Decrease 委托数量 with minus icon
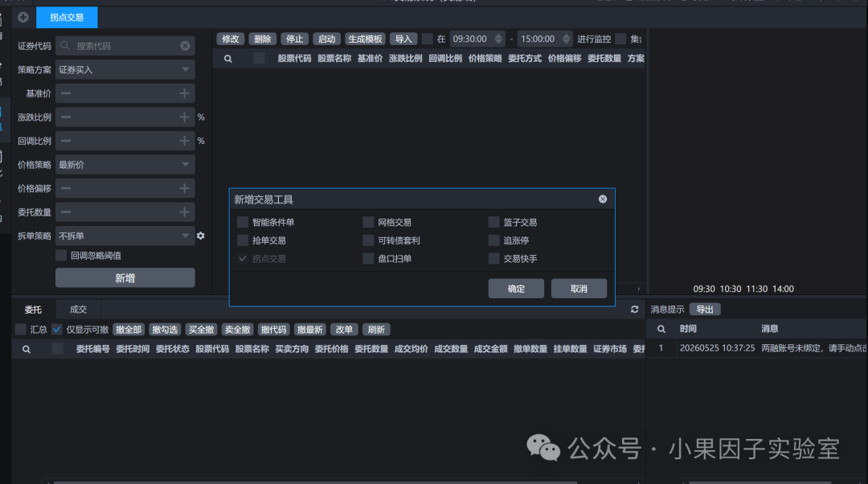Image resolution: width=868 pixels, height=484 pixels. (66, 212)
